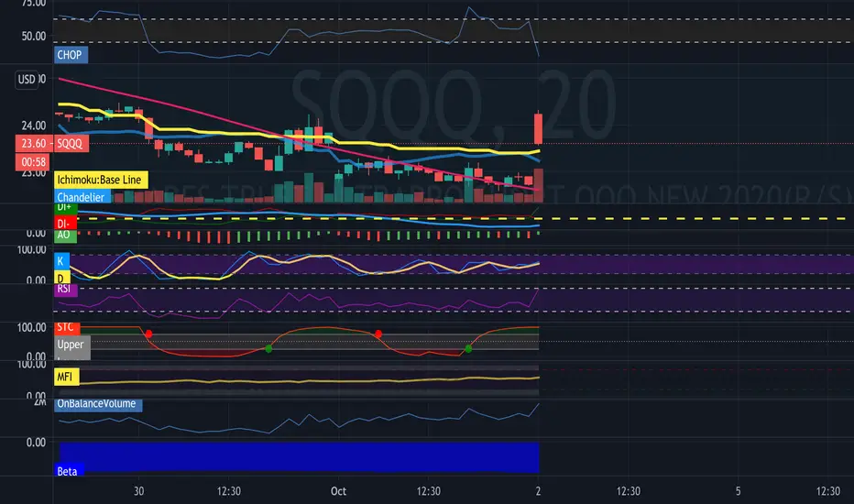Select the CHOP indicator label
The image size is (854, 504).
71,54
